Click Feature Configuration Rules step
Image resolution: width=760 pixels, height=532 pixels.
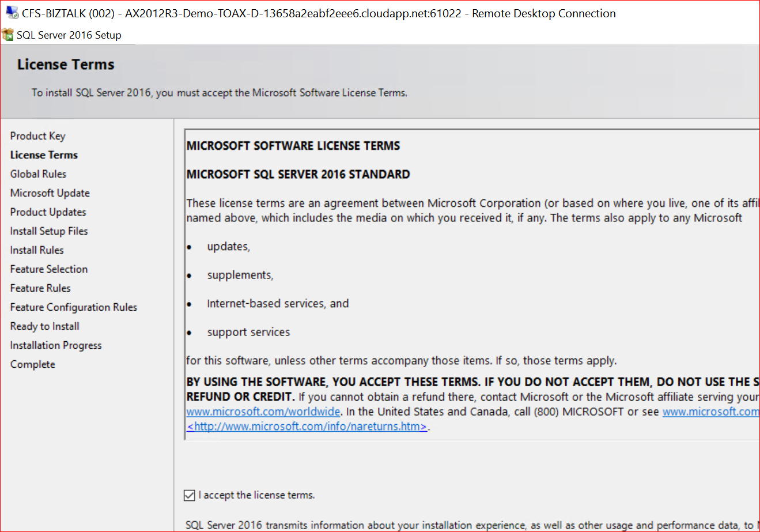tap(73, 307)
